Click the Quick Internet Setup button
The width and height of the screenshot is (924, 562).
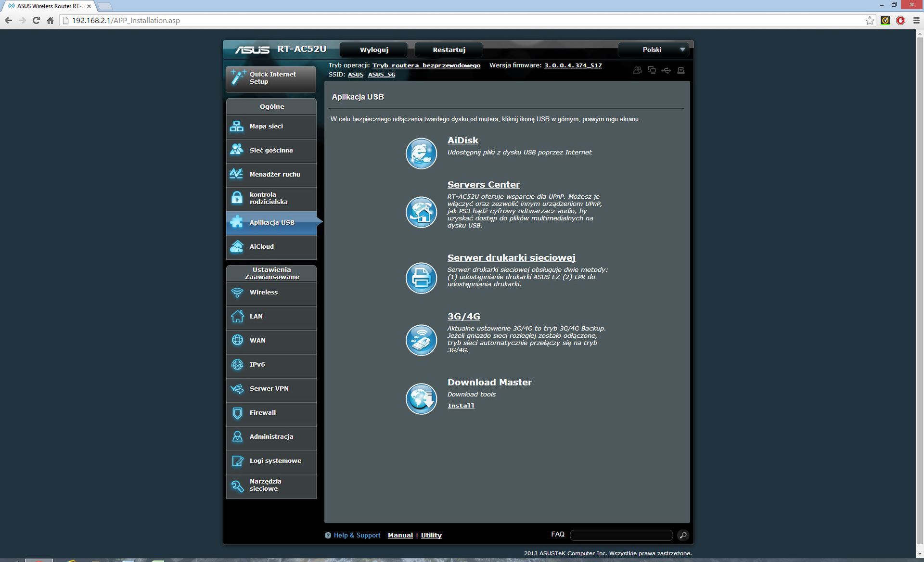click(x=271, y=78)
